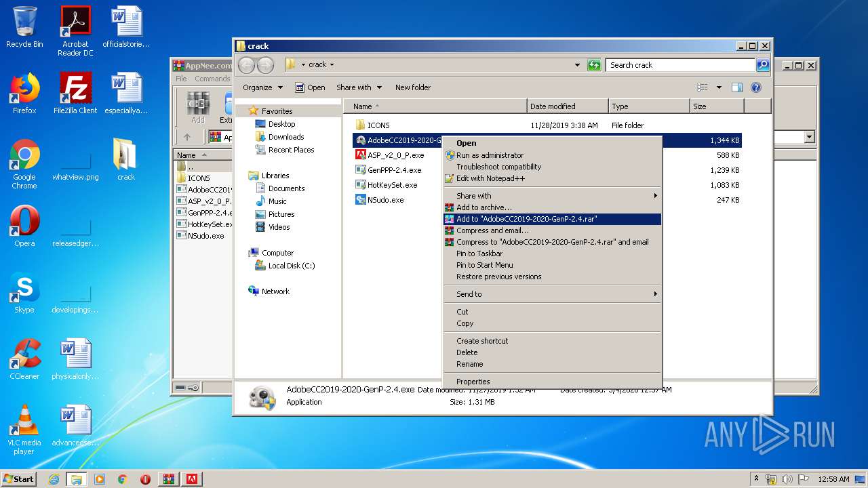Open FileZilla Client desktop shortcut

(75, 94)
